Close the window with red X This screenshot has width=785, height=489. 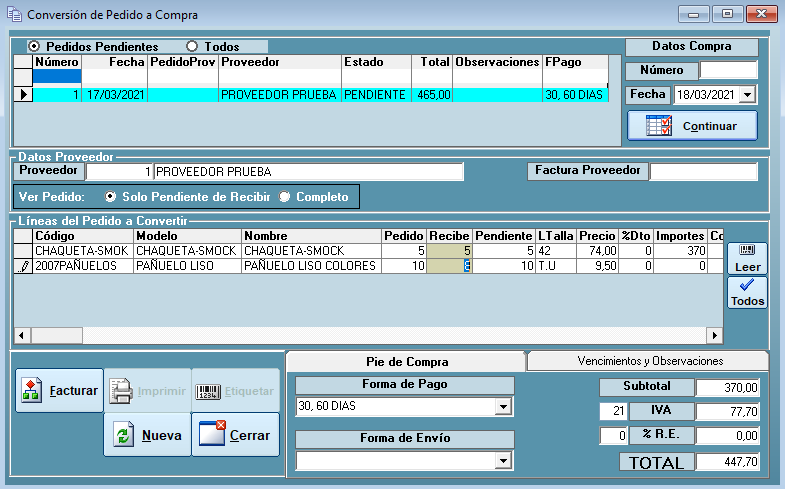point(761,14)
